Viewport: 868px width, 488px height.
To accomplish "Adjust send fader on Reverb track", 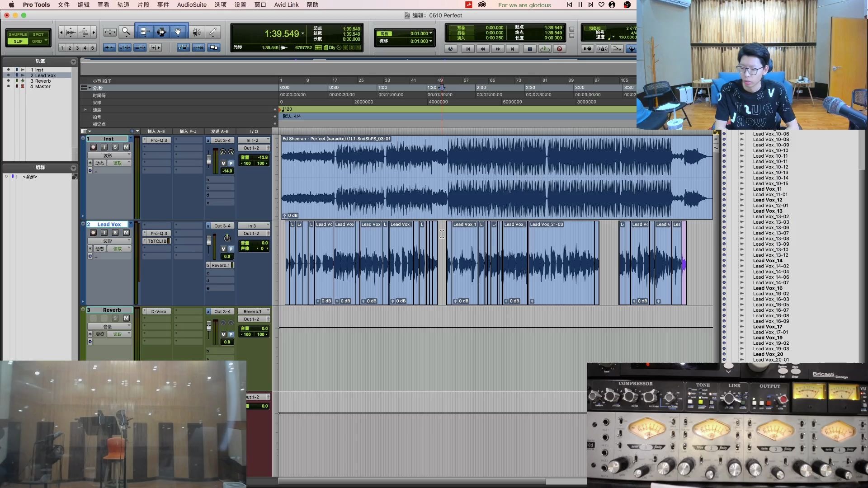I will pos(209,325).
